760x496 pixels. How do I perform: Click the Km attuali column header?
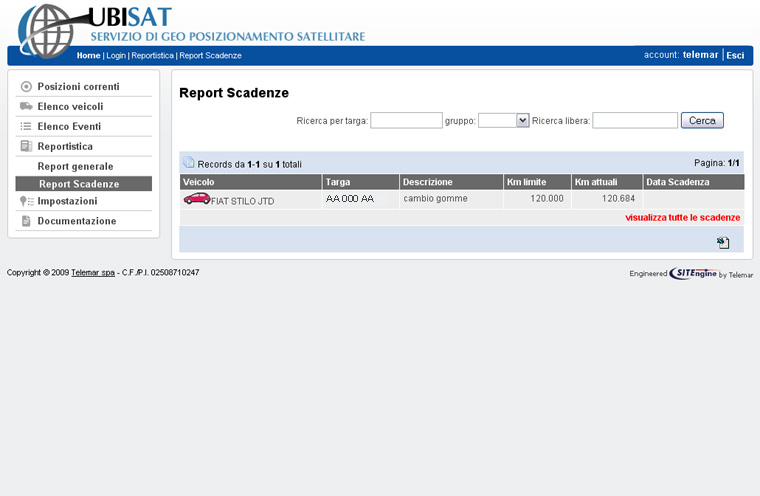[607, 182]
